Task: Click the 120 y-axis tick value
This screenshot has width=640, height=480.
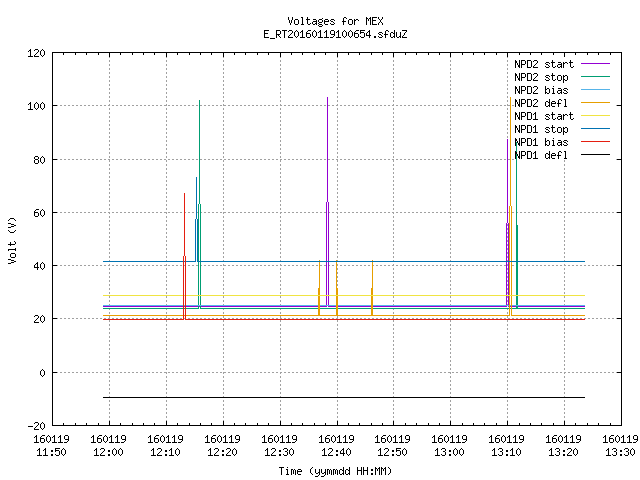Action: [x=36, y=53]
